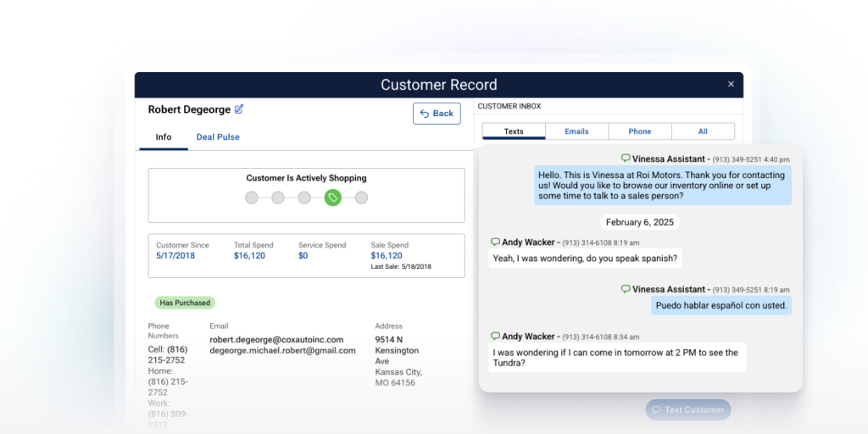The width and height of the screenshot is (868, 434).
Task: Click the Has Purchased green badge
Action: 185,303
